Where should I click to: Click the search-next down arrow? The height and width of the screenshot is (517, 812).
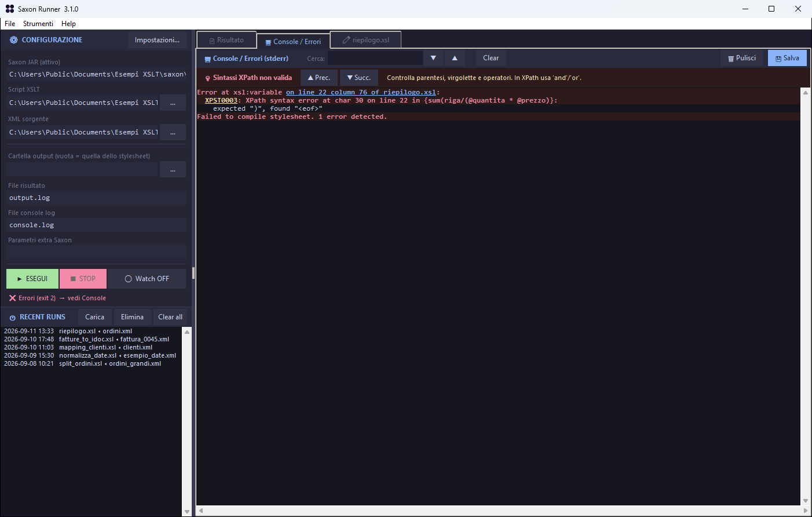coord(433,58)
